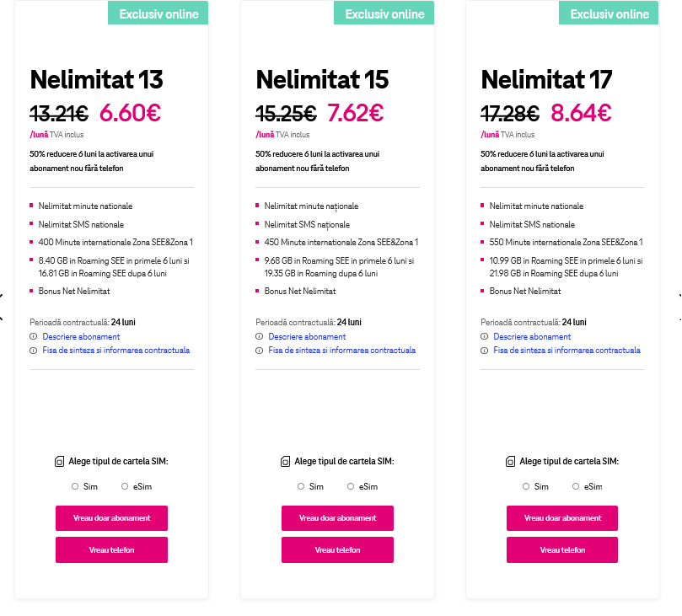Click SIM card icon in Nelimitat 13 card
The height and width of the screenshot is (616, 682).
coord(59,462)
